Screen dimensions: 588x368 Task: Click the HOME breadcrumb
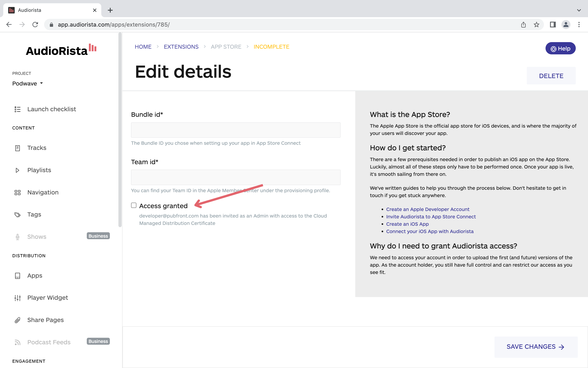click(143, 47)
